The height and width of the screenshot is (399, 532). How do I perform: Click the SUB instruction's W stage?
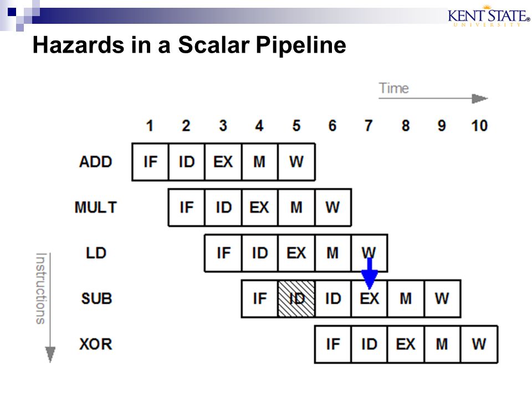tap(442, 299)
